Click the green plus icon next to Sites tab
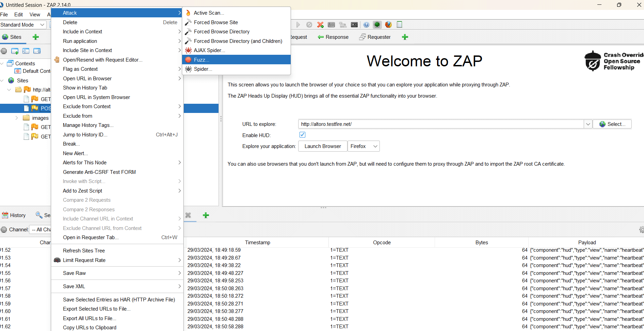This screenshot has height=331, width=644. [x=36, y=37]
